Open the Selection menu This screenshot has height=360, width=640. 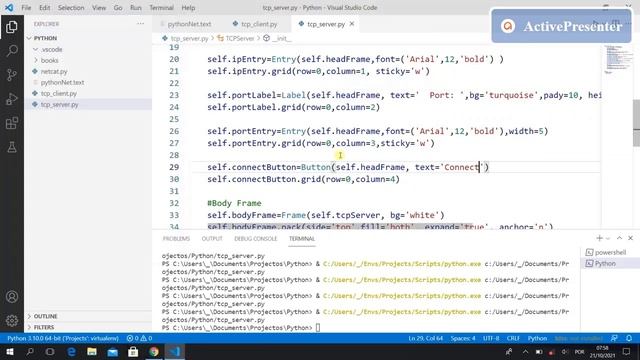click(x=71, y=8)
